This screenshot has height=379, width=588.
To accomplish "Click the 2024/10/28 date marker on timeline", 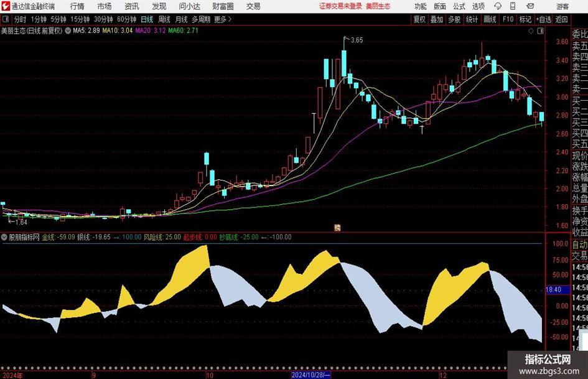I will click(311, 375).
